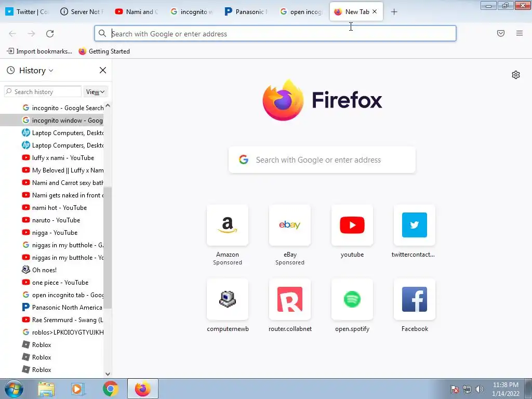Viewport: 532px width, 399px height.
Task: Click the forward navigation arrow
Action: (x=31, y=34)
